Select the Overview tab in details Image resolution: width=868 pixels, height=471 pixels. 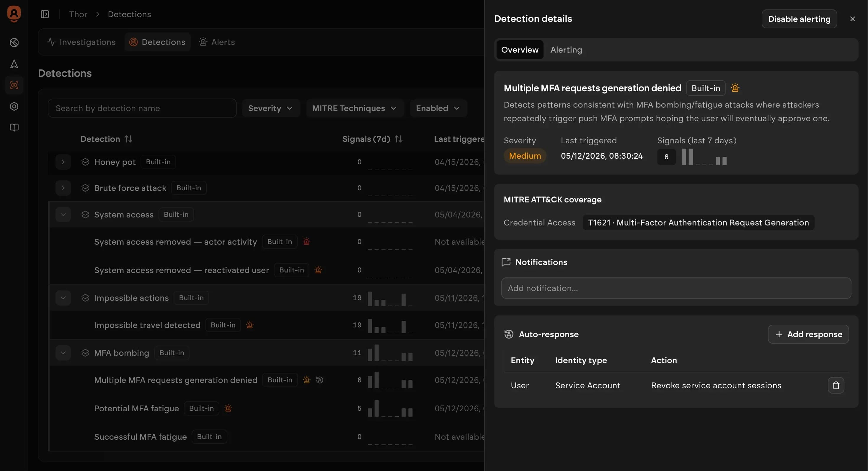point(520,50)
